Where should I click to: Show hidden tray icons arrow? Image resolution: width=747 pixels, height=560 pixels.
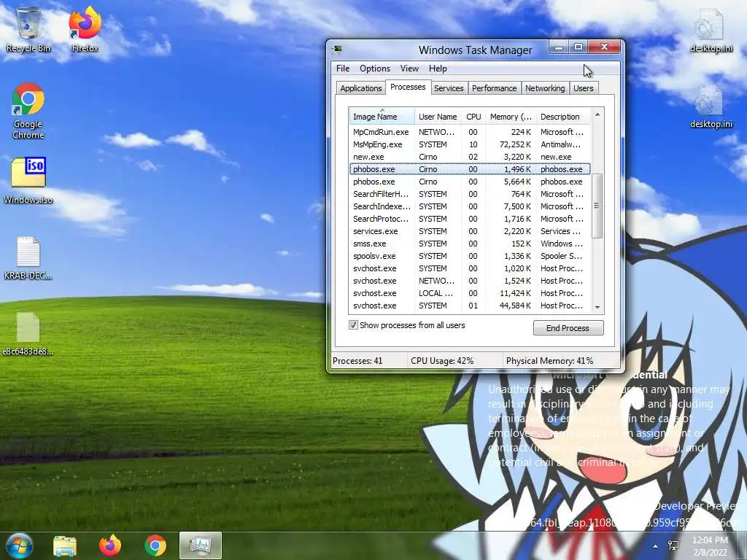tap(656, 546)
